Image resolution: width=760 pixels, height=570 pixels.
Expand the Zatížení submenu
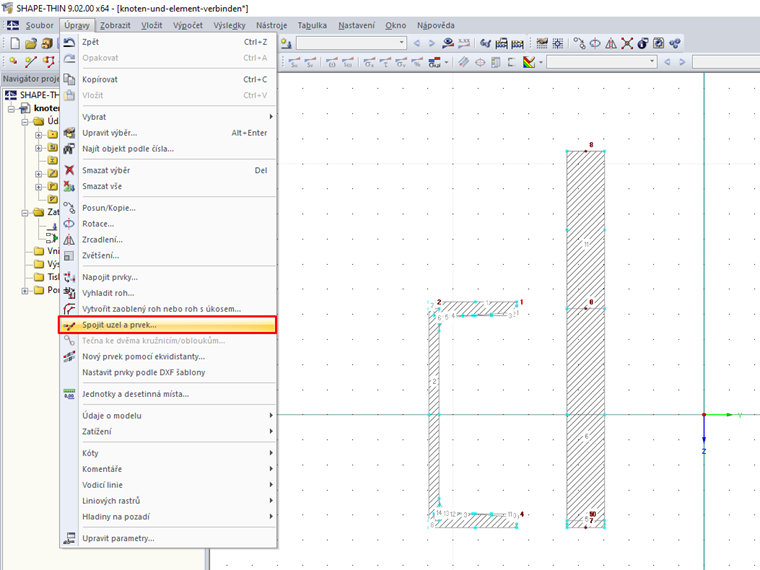[176, 431]
